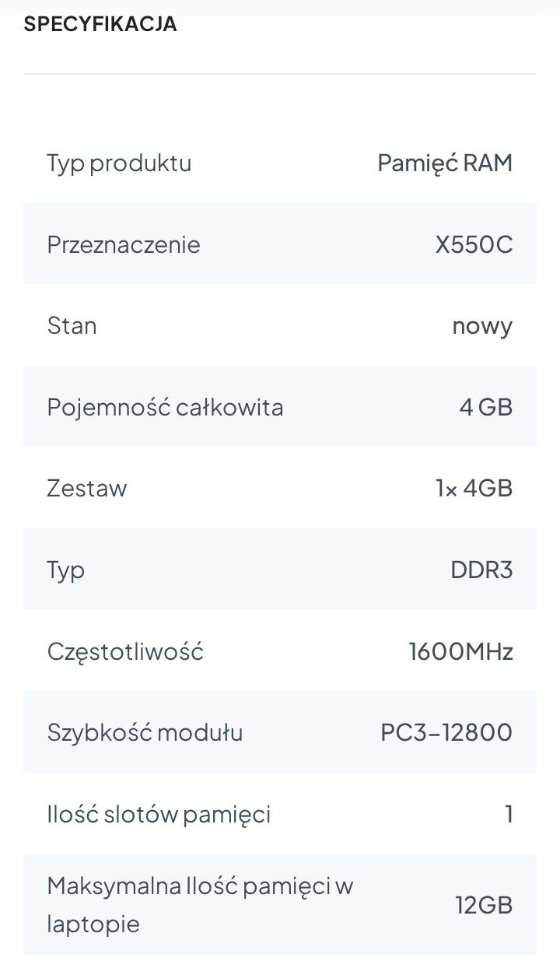
Task: Select the nowy condition value
Action: [482, 326]
